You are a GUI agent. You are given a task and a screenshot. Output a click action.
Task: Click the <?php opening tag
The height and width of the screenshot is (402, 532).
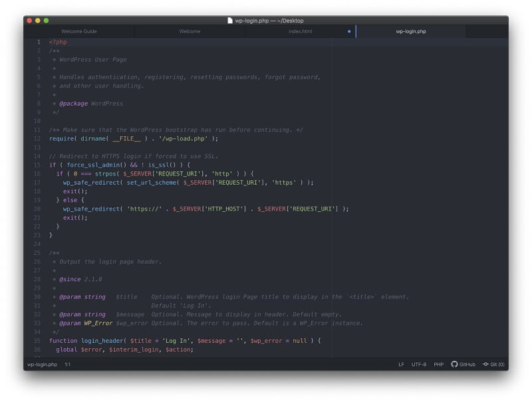click(58, 42)
